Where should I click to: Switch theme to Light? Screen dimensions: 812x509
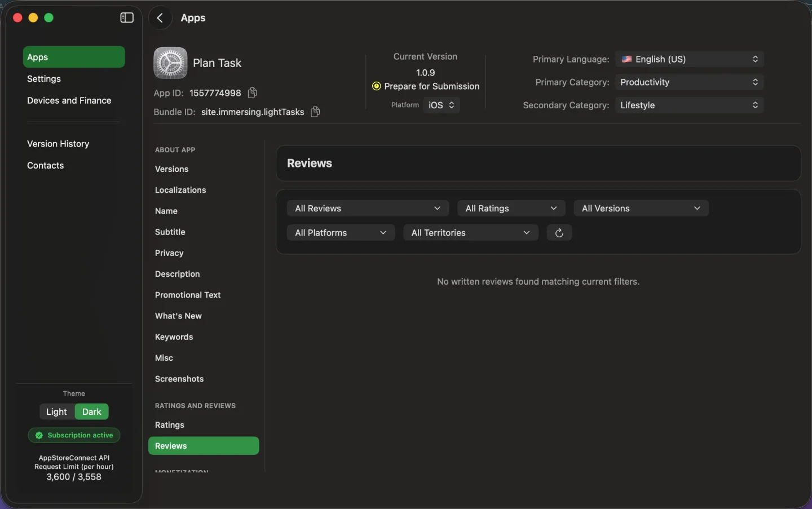[56, 411]
